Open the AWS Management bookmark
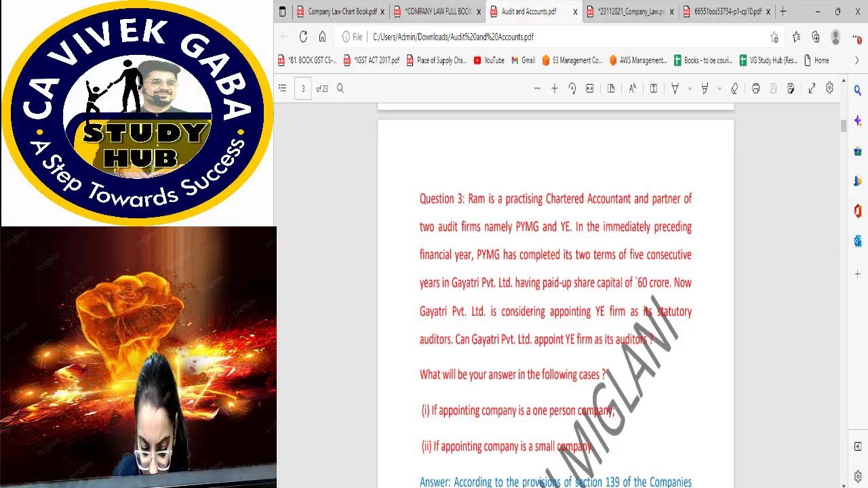Screen dimensions: 868x488 pos(638,60)
